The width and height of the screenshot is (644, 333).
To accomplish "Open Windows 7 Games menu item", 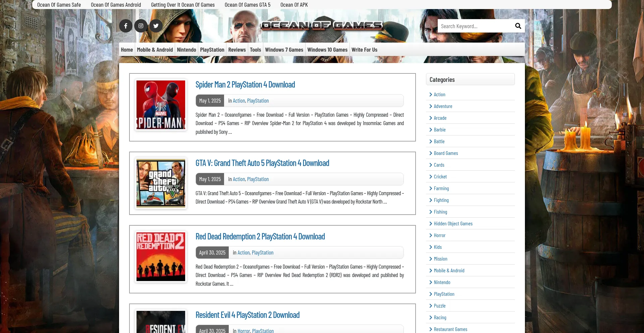I will 284,50.
